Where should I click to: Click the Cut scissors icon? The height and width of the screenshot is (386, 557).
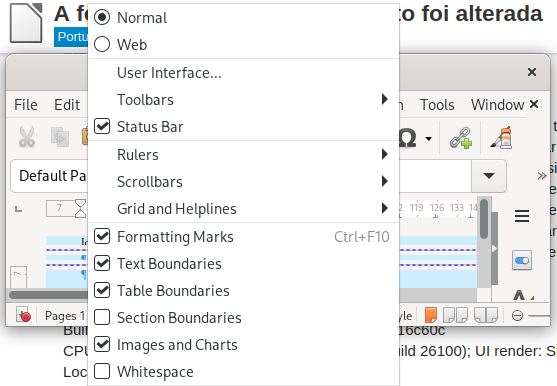27,137
